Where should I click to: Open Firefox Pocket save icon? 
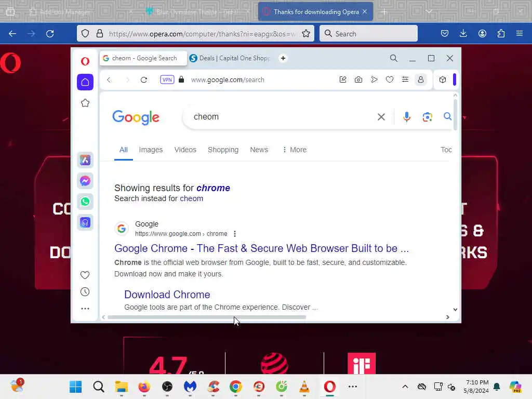pos(445,34)
